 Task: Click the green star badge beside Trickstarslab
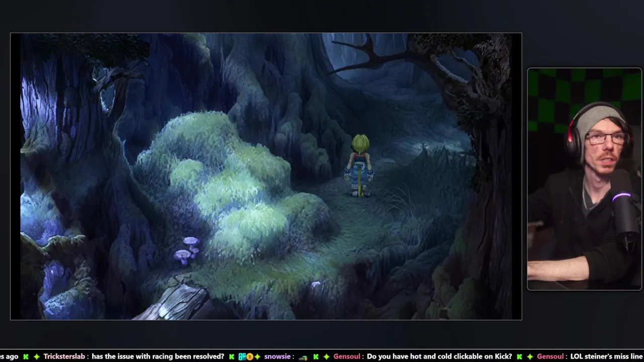coord(37,356)
